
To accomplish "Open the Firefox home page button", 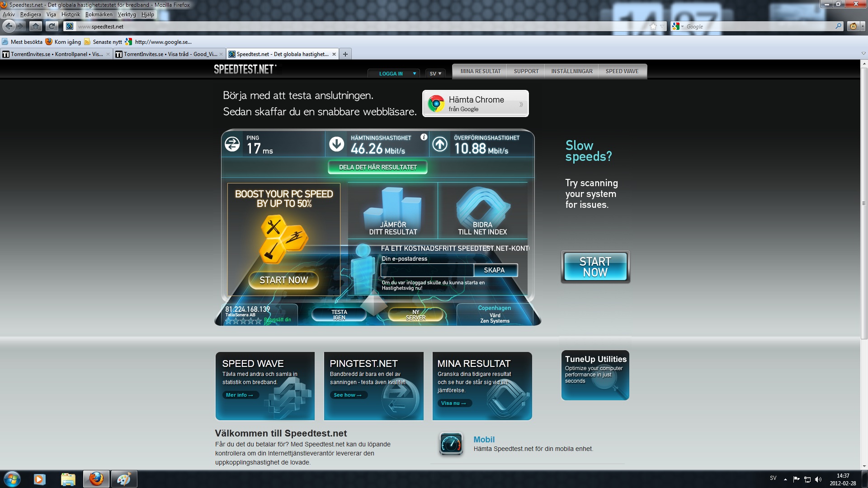I will (36, 26).
